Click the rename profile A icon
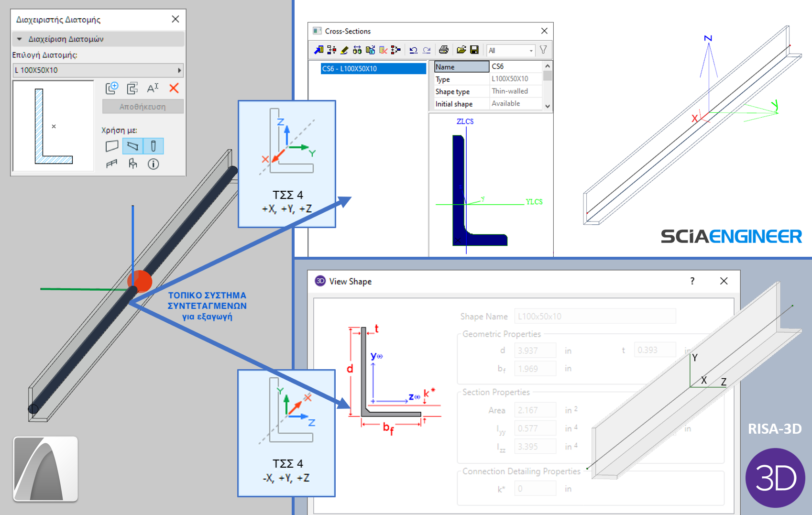812x515 pixels. pos(153,88)
